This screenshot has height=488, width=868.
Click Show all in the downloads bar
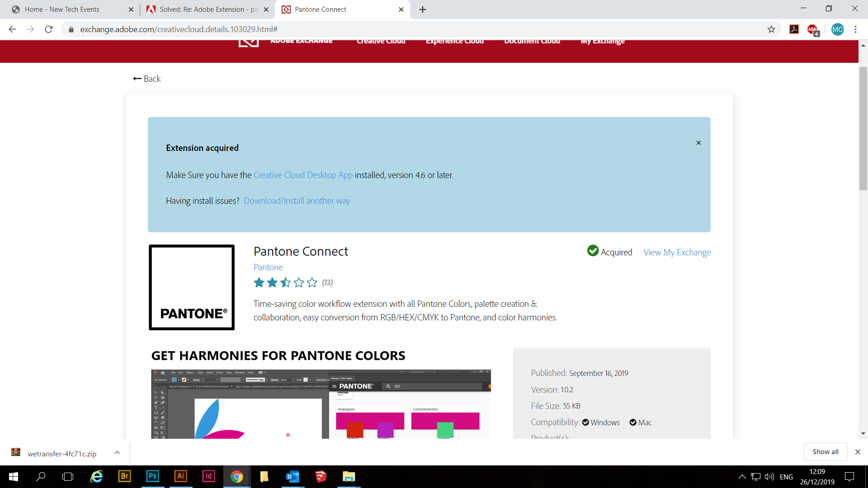(x=825, y=451)
